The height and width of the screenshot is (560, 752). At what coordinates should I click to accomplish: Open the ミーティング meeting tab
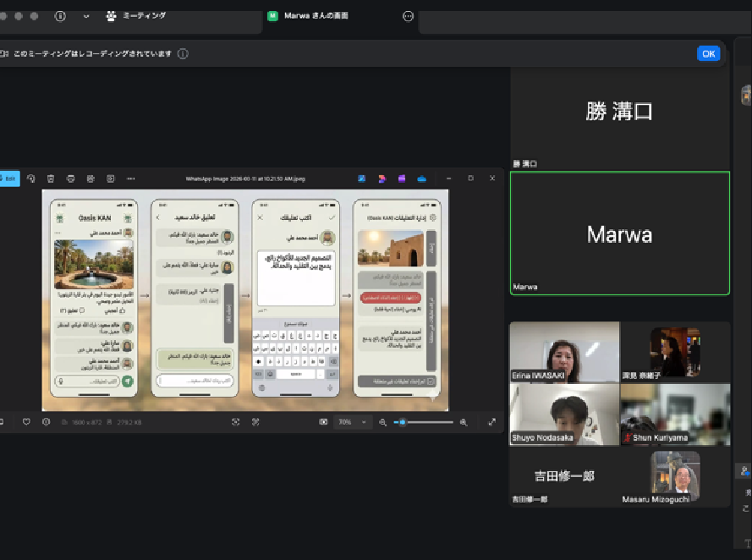click(135, 16)
